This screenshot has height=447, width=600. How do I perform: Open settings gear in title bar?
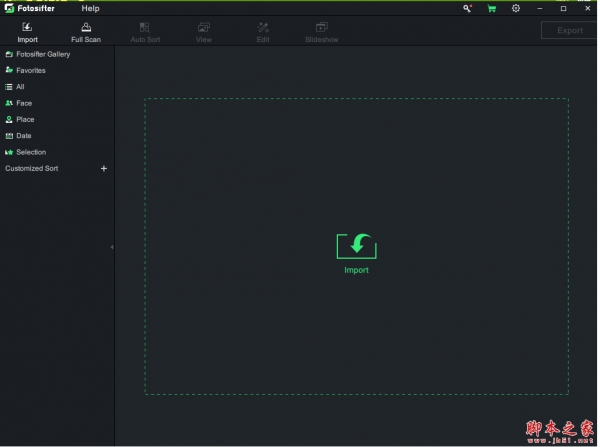tap(516, 8)
